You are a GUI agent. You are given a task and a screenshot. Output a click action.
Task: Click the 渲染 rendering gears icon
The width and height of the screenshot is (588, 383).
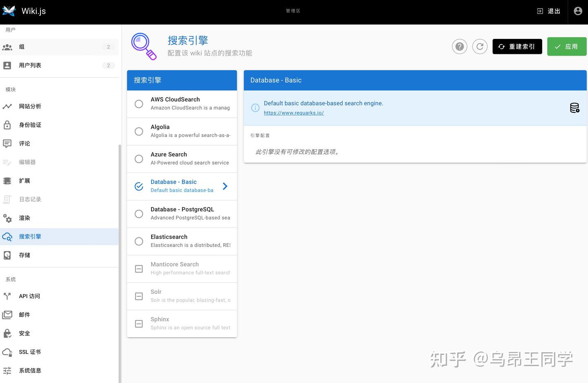(7, 218)
